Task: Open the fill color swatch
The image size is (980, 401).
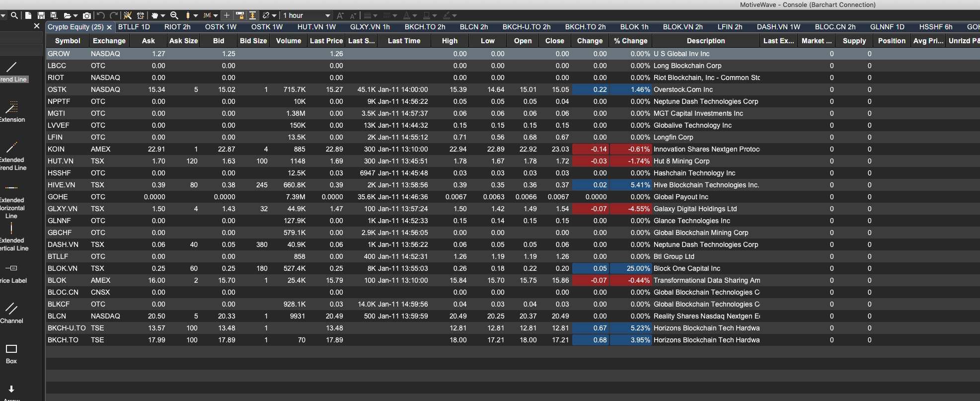Action: pos(430,15)
